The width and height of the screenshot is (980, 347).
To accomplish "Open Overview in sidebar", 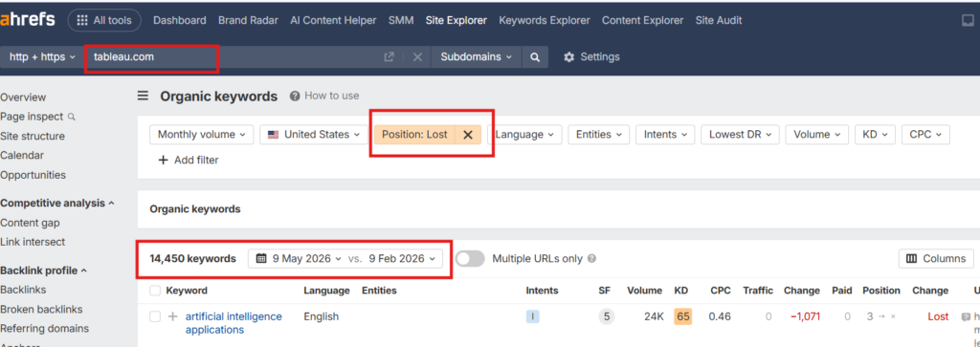I will tap(23, 98).
